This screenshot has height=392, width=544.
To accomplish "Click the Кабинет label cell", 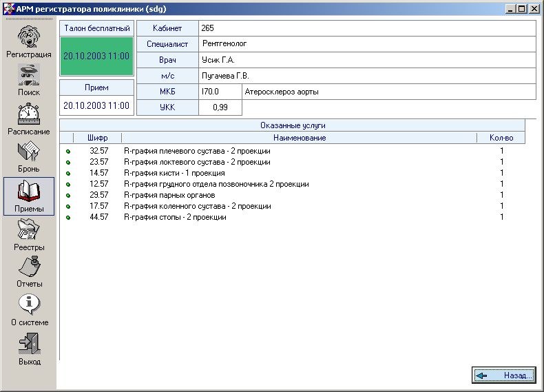I will point(167,28).
